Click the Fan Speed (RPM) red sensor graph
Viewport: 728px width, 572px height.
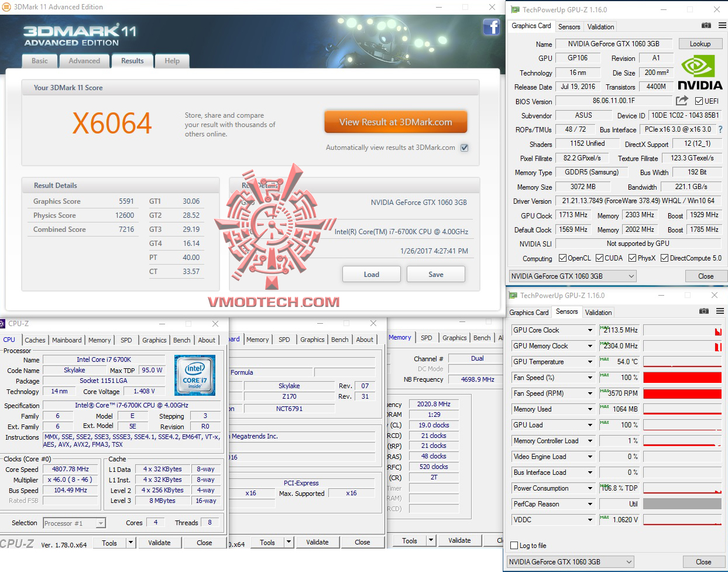click(x=682, y=393)
